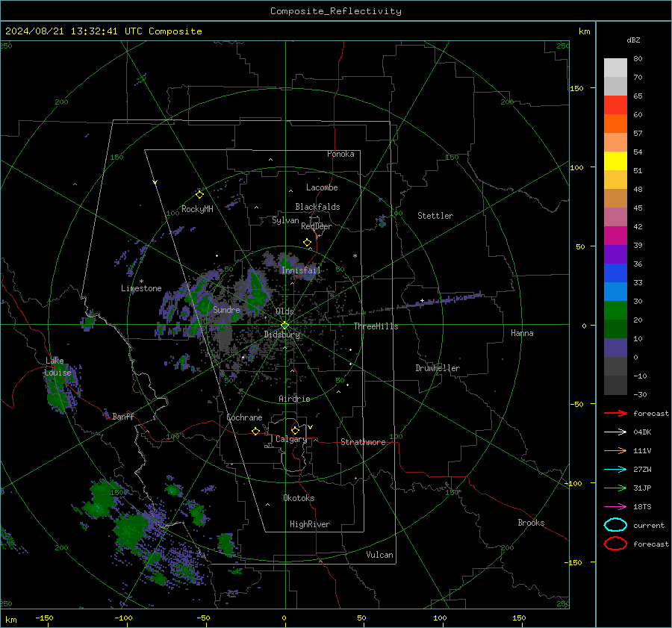Select the yellow 54 dBZ color swatch

[615, 161]
